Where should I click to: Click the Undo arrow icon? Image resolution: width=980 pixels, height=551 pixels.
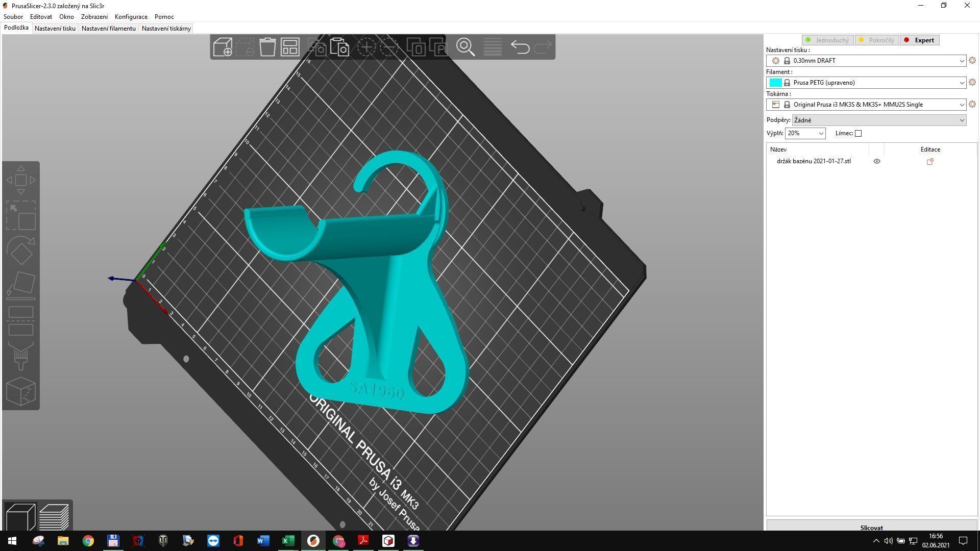(520, 47)
